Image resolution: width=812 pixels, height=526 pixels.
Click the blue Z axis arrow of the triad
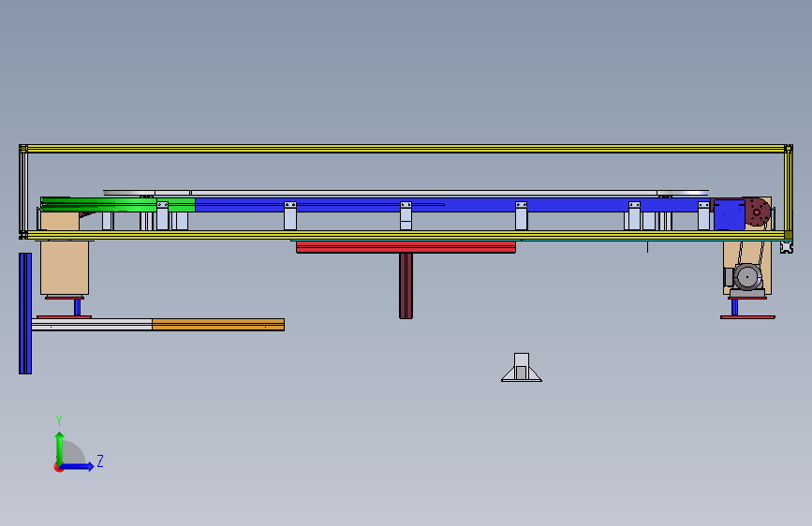tap(78, 466)
